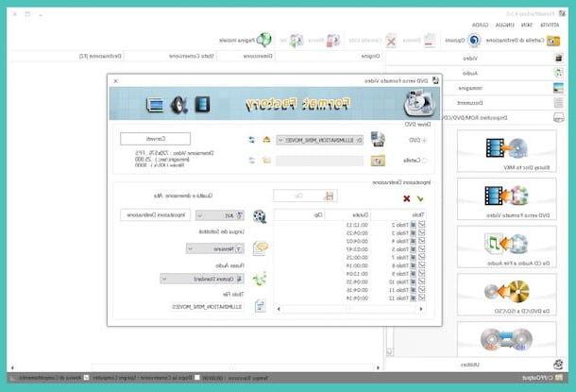Click the Ferma toolbar icon
Image resolution: width=576 pixels, height=392 pixels.
coord(332,40)
